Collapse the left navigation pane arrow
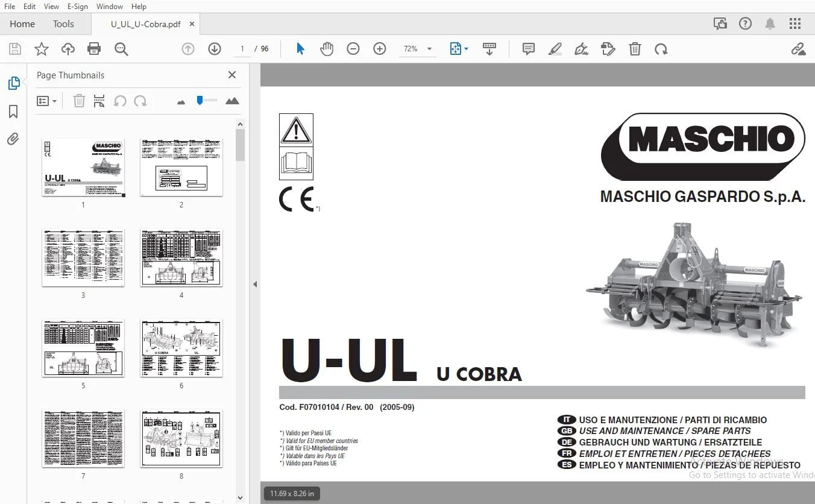Image resolution: width=815 pixels, height=504 pixels. coord(255,284)
